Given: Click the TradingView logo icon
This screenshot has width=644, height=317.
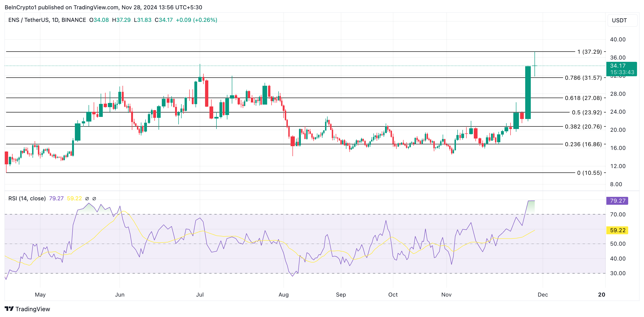Looking at the screenshot, I should [9, 309].
